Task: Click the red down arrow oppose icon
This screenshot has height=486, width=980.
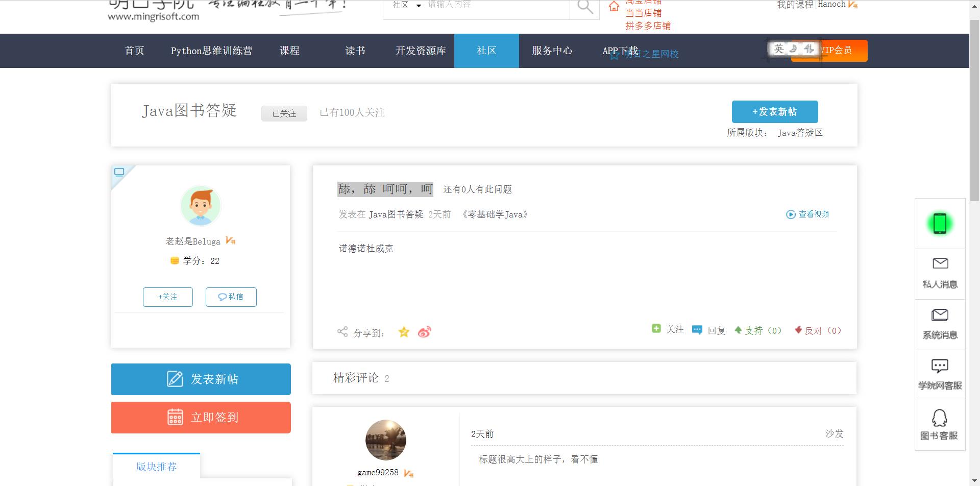Action: pyautogui.click(x=798, y=330)
